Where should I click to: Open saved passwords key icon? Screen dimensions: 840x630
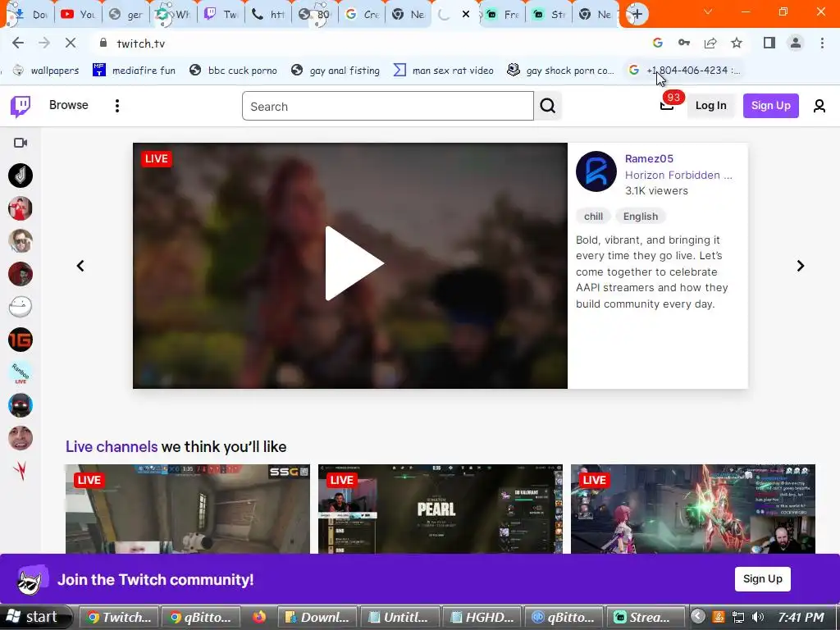683,43
